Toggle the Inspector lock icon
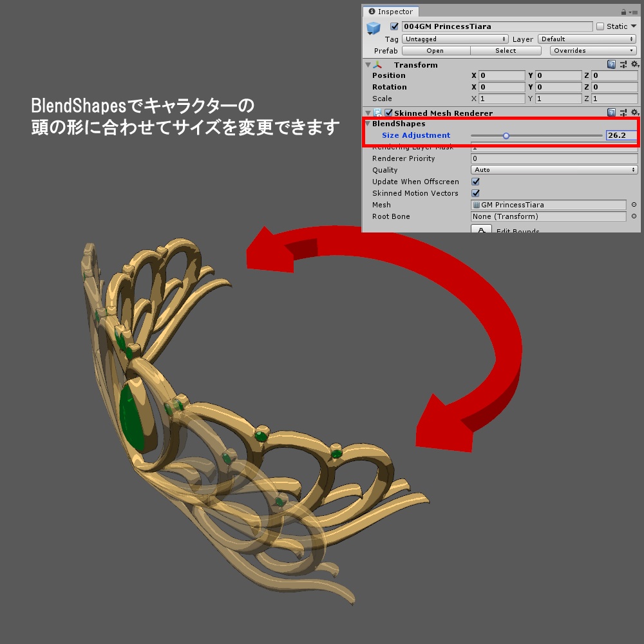644x644 pixels. pos(623,12)
